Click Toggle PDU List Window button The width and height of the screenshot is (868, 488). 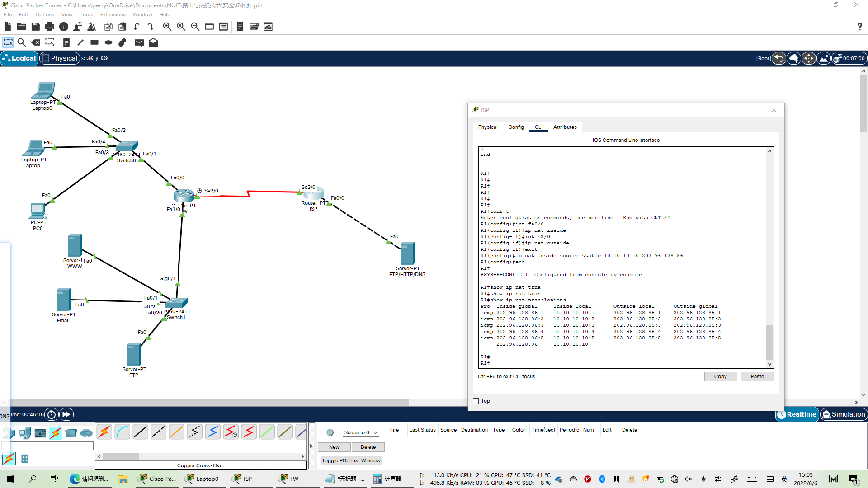[x=351, y=460]
